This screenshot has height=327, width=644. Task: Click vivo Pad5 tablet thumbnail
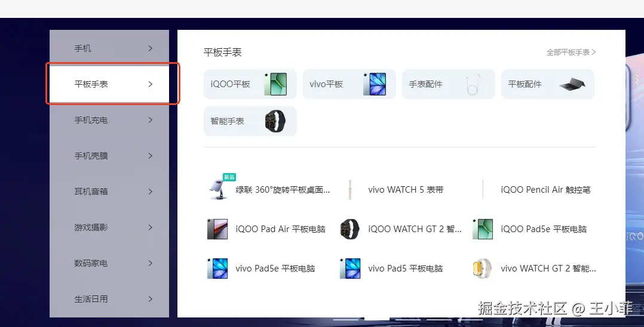point(350,269)
